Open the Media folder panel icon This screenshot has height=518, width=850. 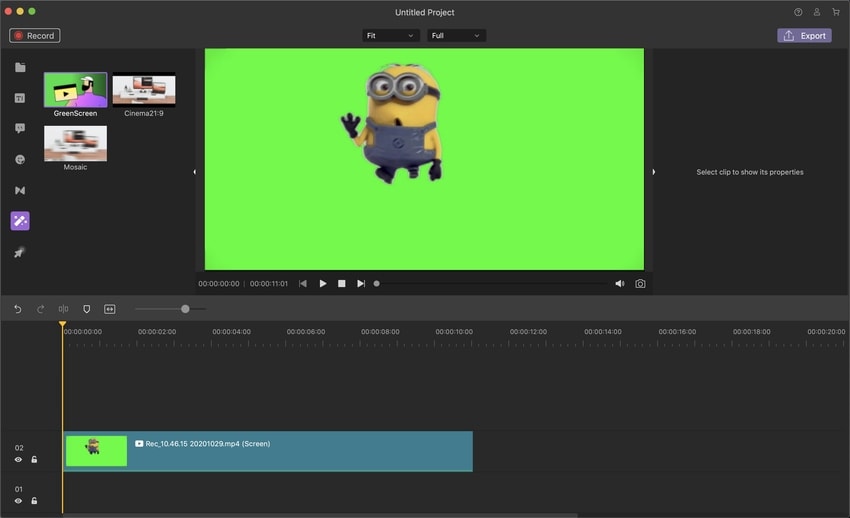tap(20, 67)
